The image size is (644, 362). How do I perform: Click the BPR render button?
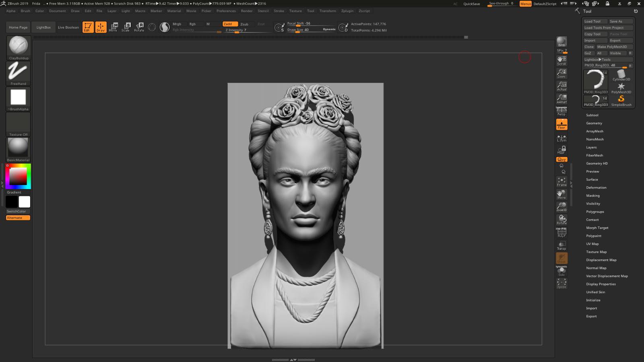click(x=561, y=42)
